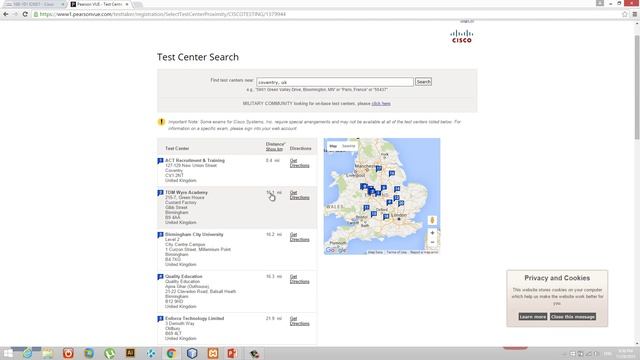This screenshot has height=360, width=640.
Task: Switch to the first browser tab
Action: tap(33, 4)
